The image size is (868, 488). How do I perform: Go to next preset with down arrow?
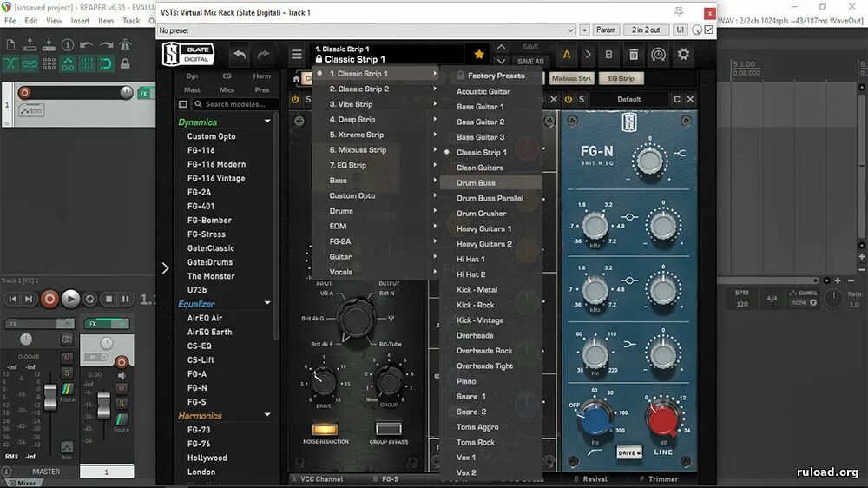tap(501, 61)
